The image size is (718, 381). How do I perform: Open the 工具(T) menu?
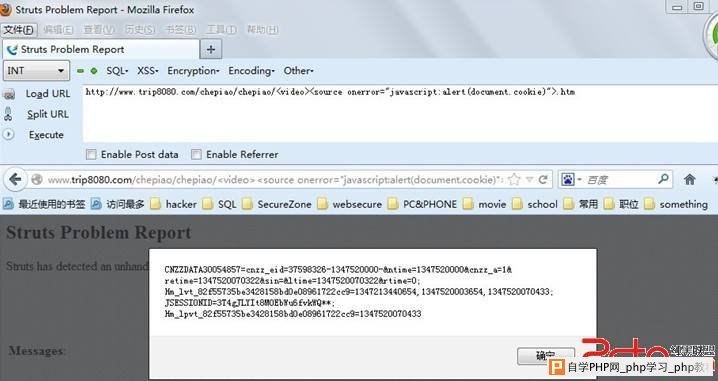point(221,30)
